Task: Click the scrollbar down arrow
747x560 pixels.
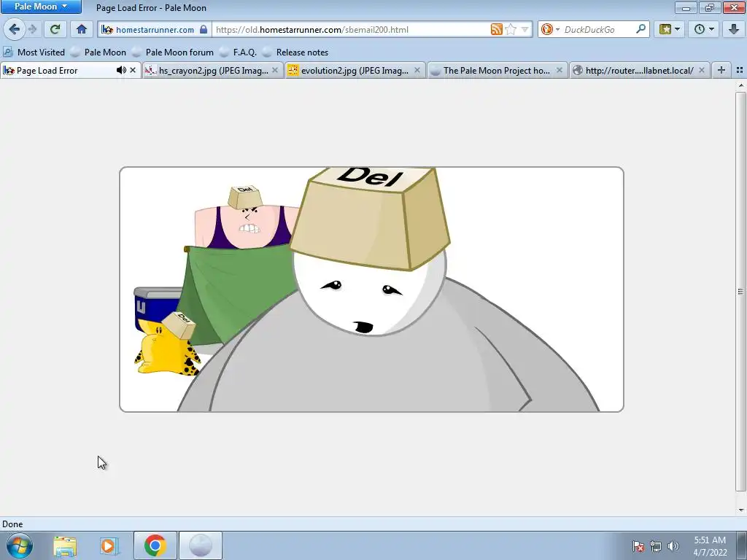Action: click(741, 510)
